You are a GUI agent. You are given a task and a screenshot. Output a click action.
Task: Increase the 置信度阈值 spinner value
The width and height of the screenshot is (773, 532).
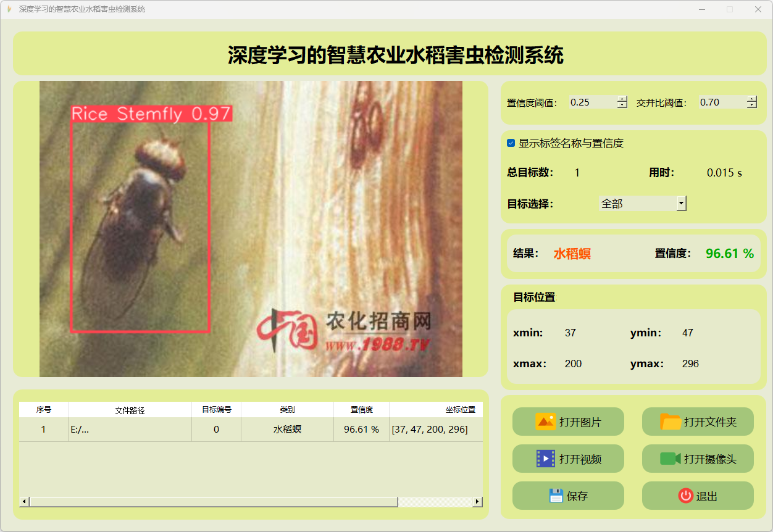click(622, 99)
